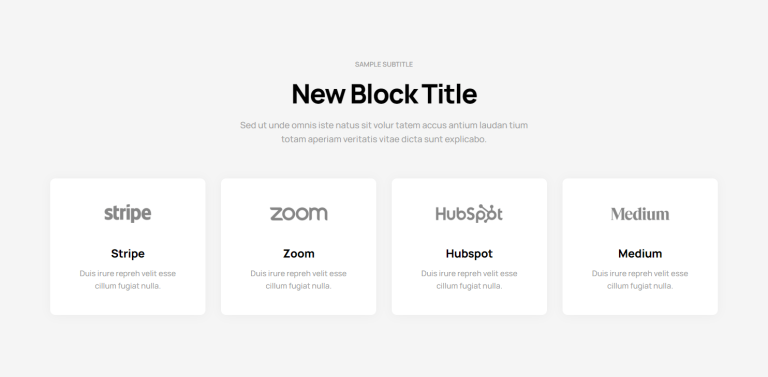The image size is (768, 377).
Task: Pick the bold Medium card heading
Action: pos(640,254)
